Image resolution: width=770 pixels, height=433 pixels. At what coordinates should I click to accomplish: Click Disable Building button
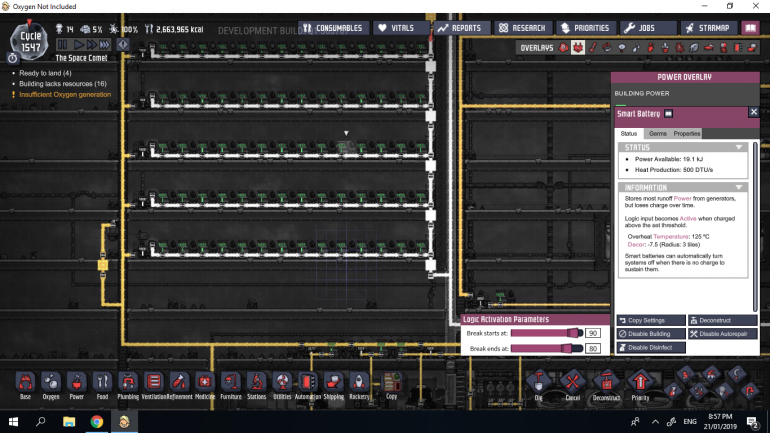click(x=651, y=334)
